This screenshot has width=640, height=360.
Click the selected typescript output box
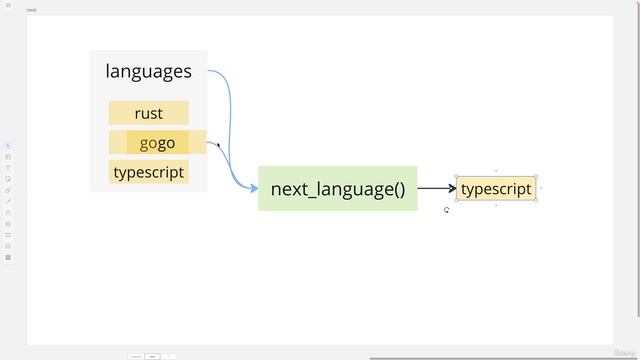tap(496, 189)
